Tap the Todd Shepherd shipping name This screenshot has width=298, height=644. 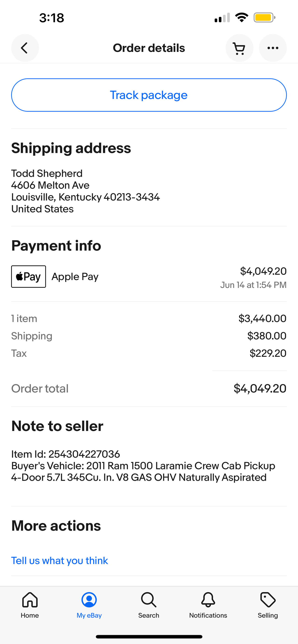point(47,174)
